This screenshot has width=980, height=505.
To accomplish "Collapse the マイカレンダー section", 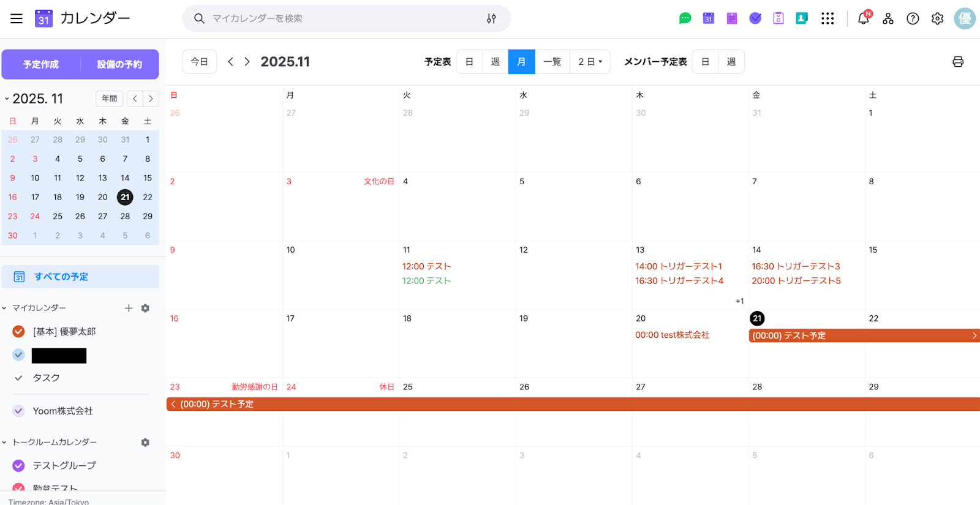I will click(x=5, y=308).
